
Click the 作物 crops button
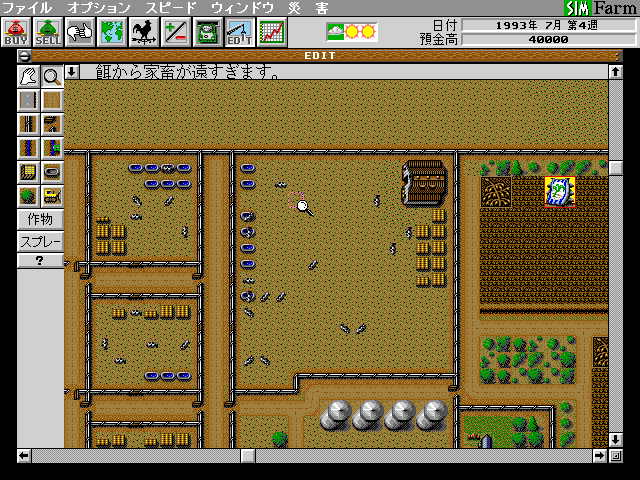pyautogui.click(x=40, y=220)
